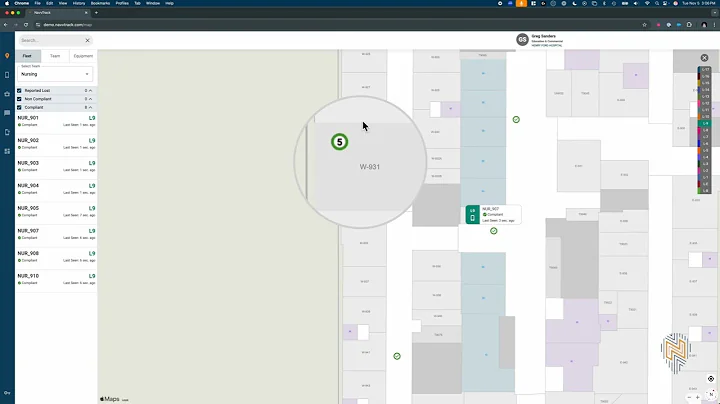The width and height of the screenshot is (720, 404).
Task: Select device NUR_908 in list
Action: coord(56,257)
